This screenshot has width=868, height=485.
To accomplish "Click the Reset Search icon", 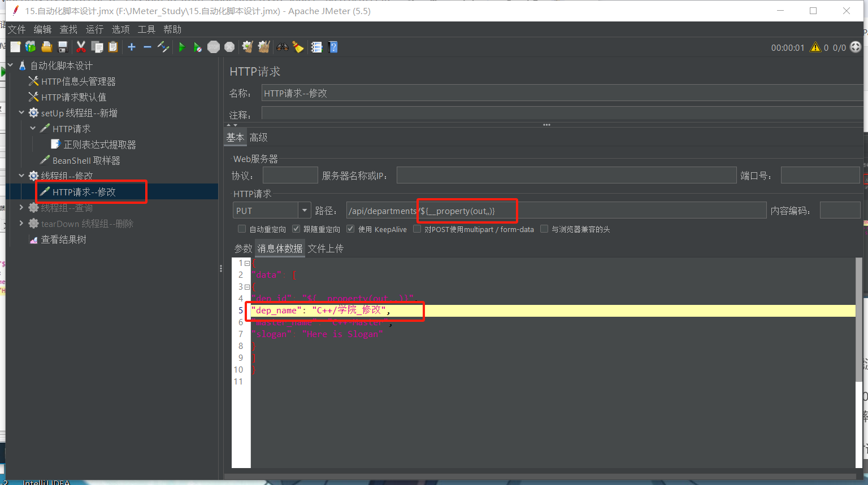I will 298,47.
